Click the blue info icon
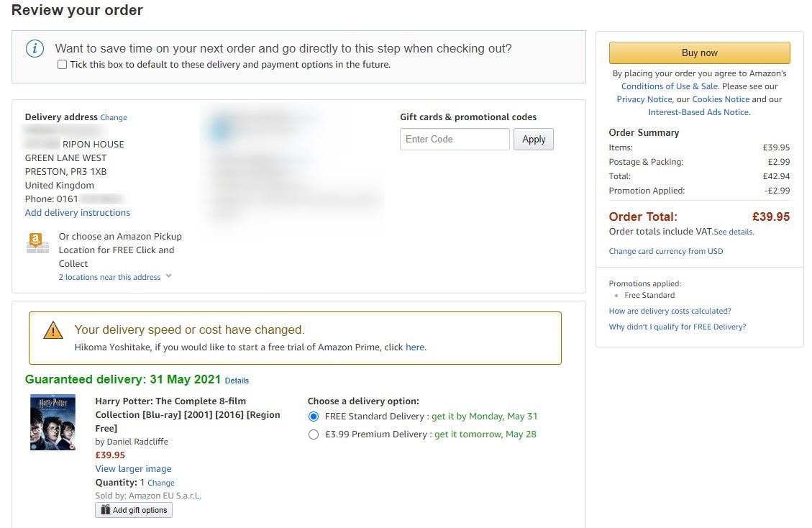The height and width of the screenshot is (528, 812). tap(35, 49)
